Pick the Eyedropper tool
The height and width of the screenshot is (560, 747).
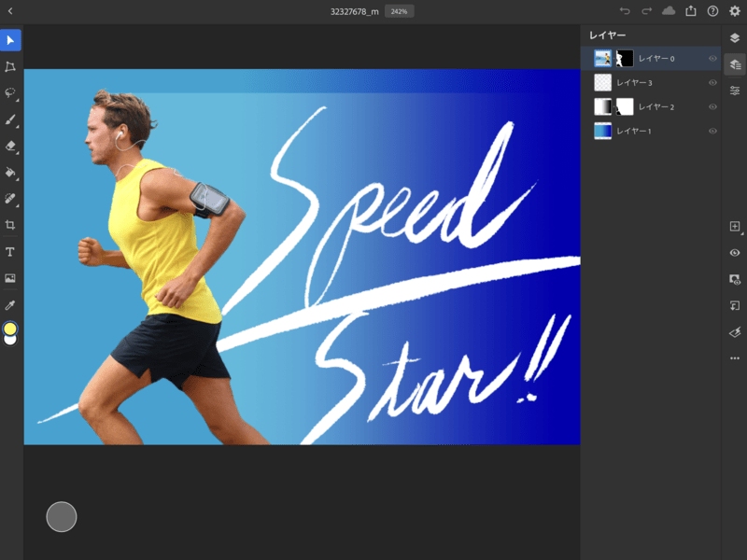[10, 304]
